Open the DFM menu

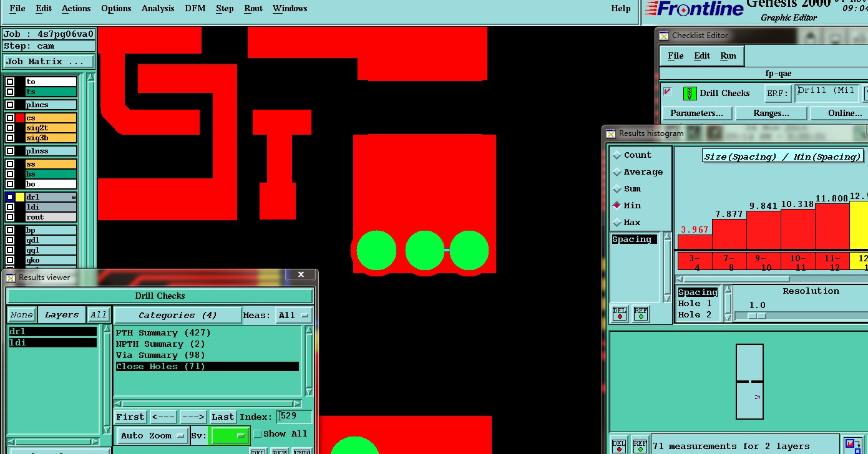click(x=195, y=9)
